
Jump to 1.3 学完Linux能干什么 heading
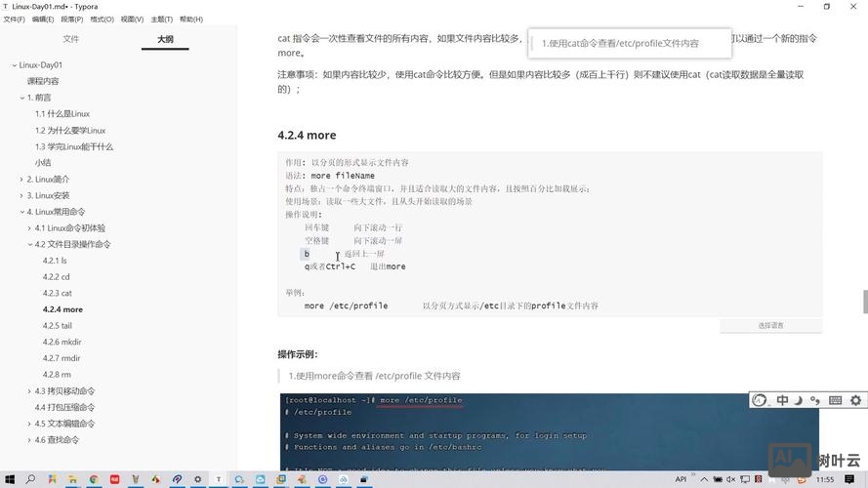coord(73,146)
